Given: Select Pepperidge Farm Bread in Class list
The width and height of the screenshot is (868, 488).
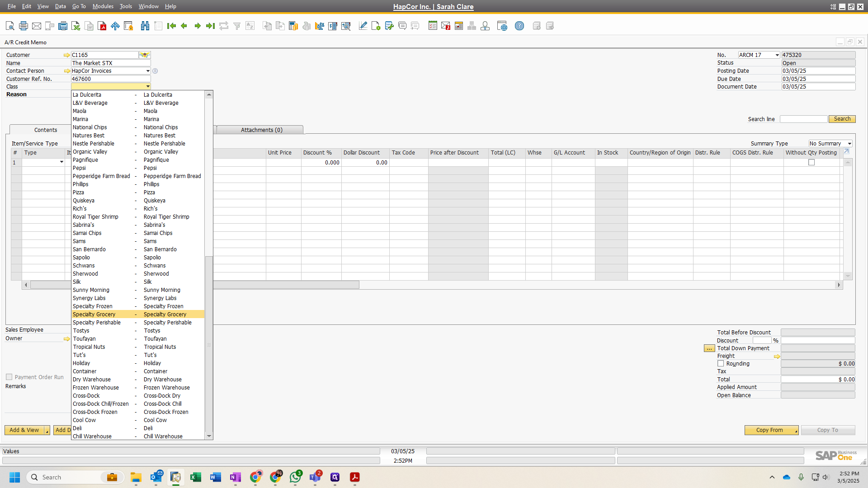Looking at the screenshot, I should pyautogui.click(x=138, y=176).
